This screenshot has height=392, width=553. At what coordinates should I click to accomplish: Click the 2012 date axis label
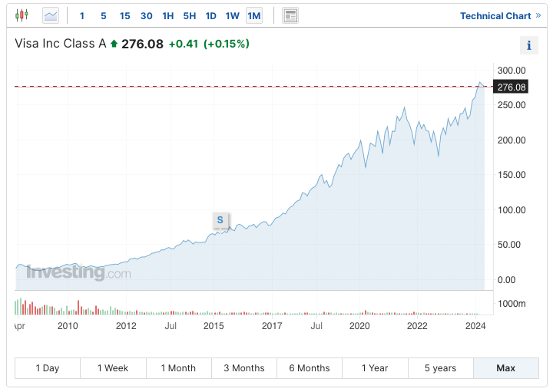(126, 326)
